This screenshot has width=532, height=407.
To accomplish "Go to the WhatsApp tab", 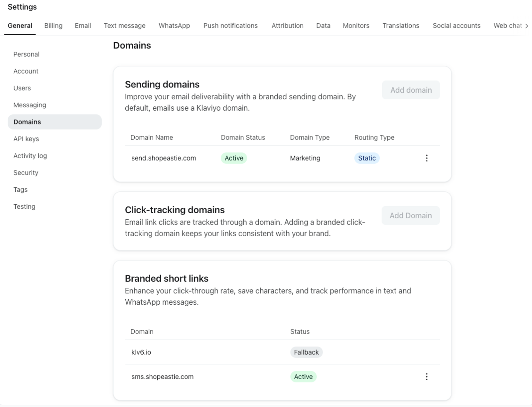I will tap(174, 26).
